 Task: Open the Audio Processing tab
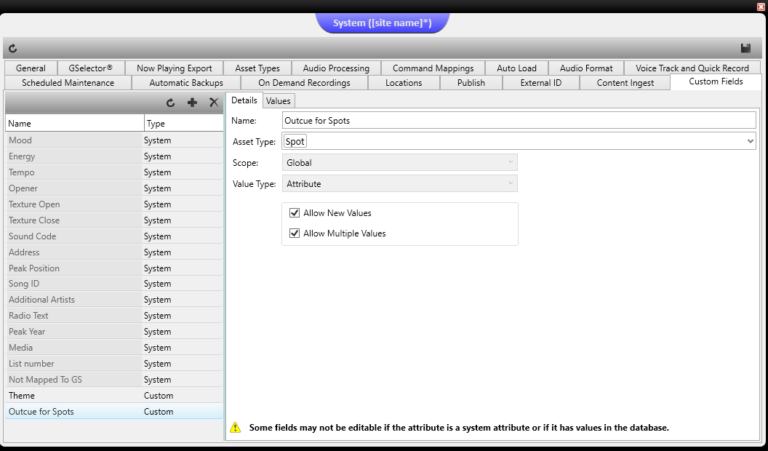coord(336,68)
